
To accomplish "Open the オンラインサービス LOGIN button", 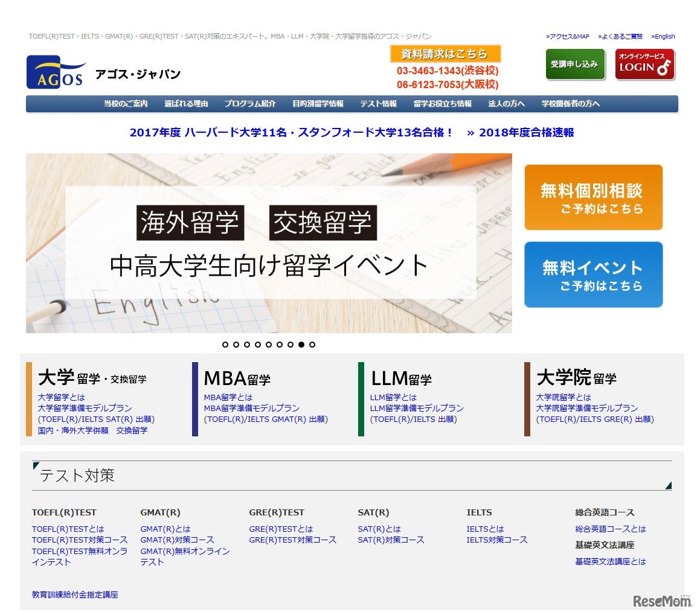I will [x=644, y=65].
